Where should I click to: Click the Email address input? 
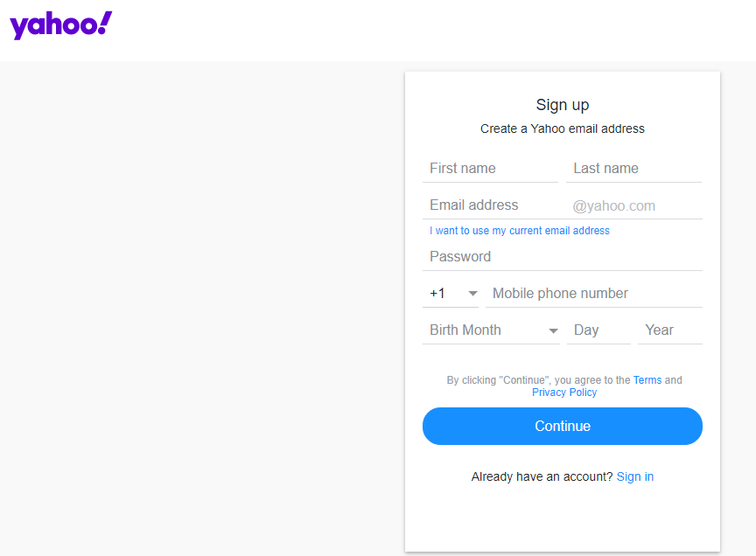[x=495, y=205]
